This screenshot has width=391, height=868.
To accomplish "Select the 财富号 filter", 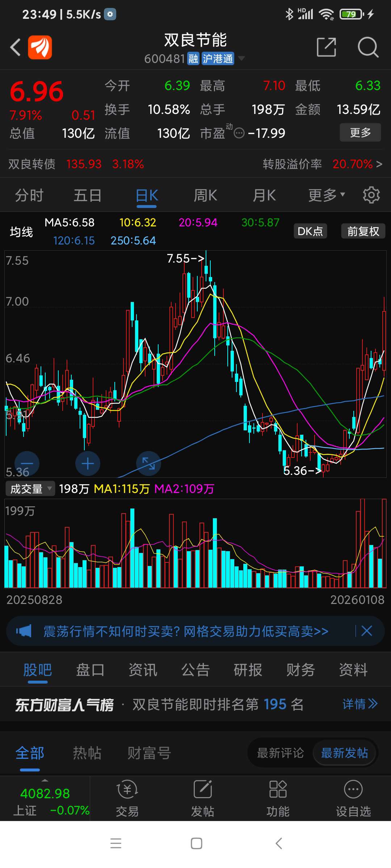I will click(149, 753).
